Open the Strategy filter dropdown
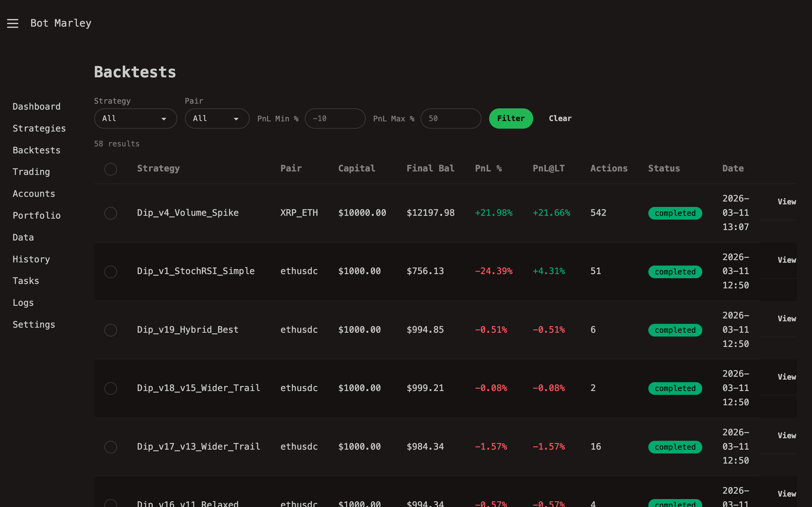 [x=135, y=119]
